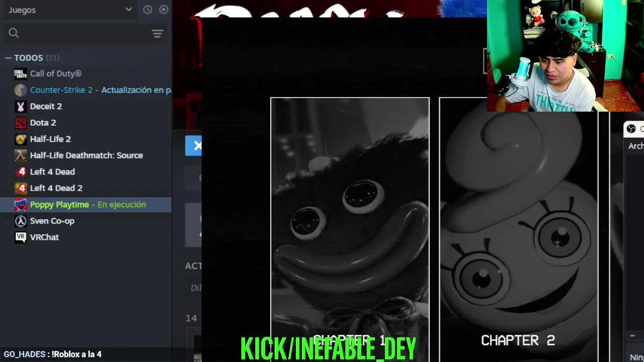This screenshot has width=644, height=362.
Task: Click the recent activity clock icon
Action: [147, 10]
